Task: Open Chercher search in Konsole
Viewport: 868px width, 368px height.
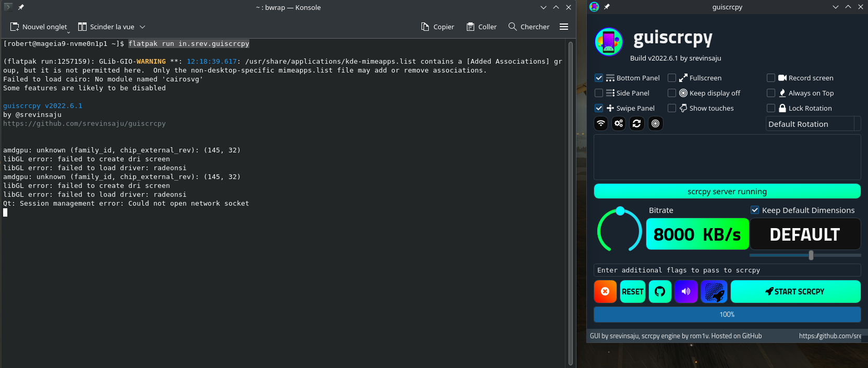Action: pyautogui.click(x=529, y=27)
